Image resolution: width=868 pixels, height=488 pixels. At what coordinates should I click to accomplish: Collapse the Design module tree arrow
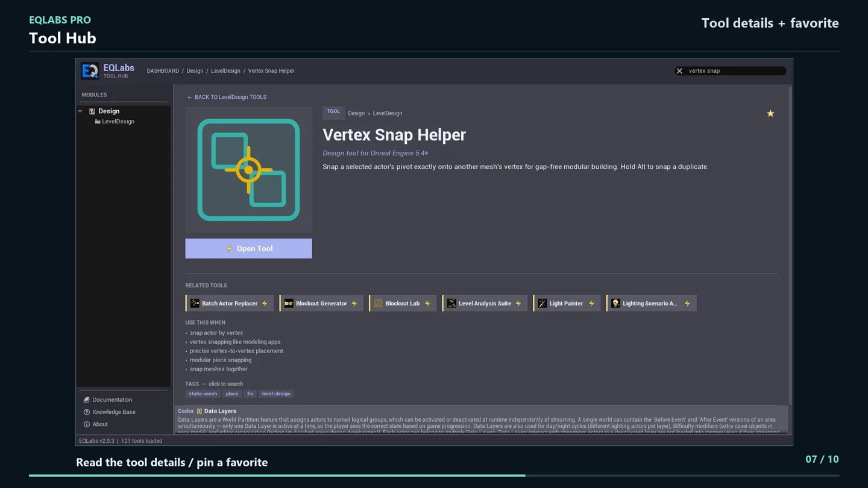pyautogui.click(x=80, y=111)
